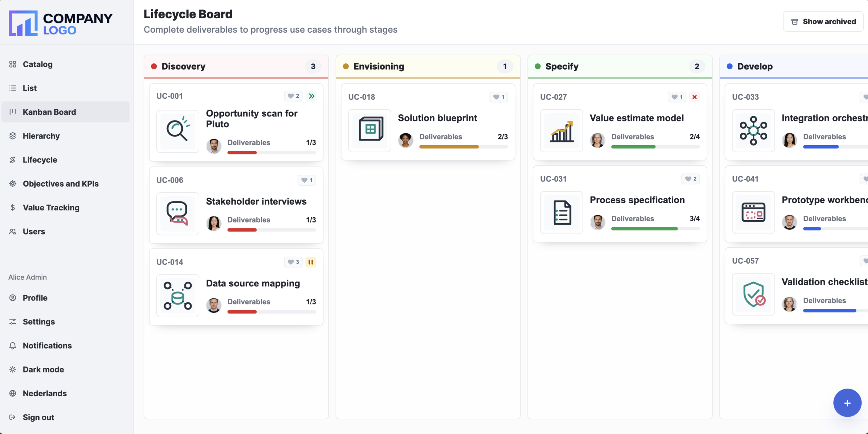The image size is (868, 434).
Task: Click the orange progress bar on Solution blueprint
Action: click(463, 147)
